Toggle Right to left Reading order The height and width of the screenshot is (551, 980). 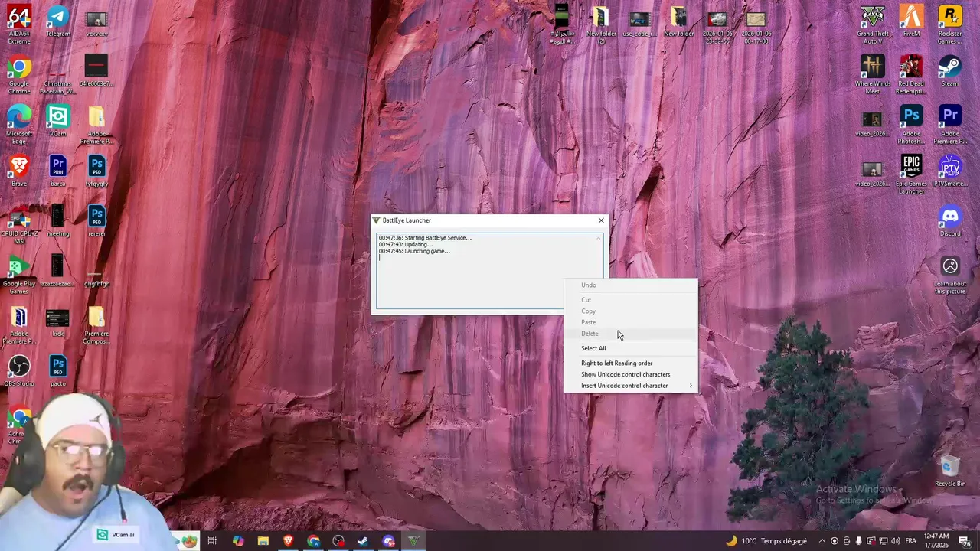(631, 363)
